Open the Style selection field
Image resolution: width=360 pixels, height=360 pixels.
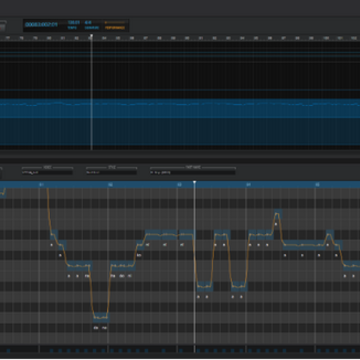111,172
